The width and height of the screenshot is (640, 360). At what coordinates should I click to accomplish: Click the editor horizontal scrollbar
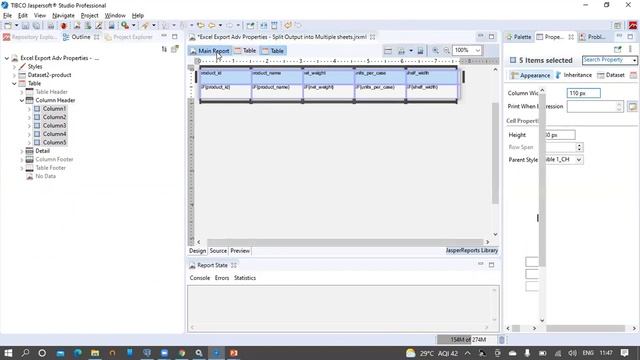coord(345,242)
